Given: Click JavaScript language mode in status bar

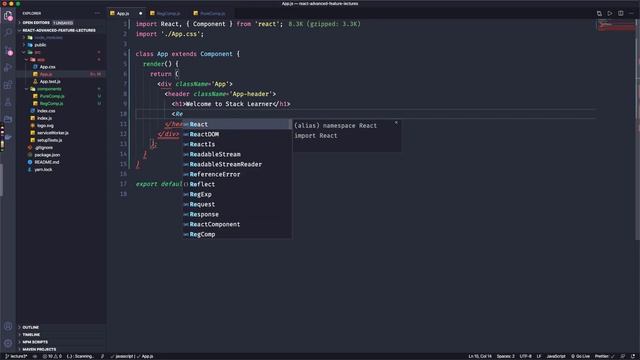Looking at the screenshot, I should [x=556, y=356].
